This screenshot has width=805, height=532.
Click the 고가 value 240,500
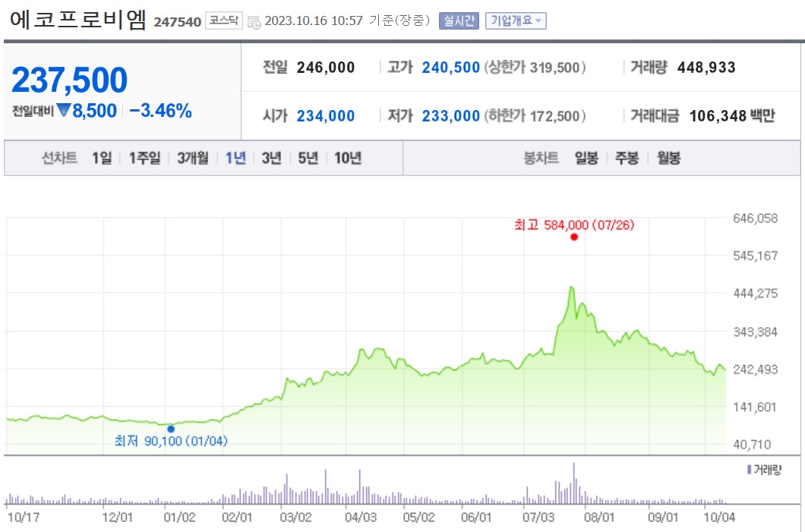click(451, 68)
